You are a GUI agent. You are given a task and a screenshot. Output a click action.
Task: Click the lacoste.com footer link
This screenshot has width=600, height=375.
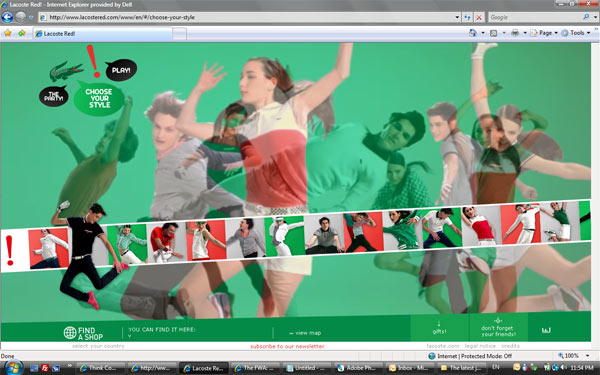pos(443,346)
